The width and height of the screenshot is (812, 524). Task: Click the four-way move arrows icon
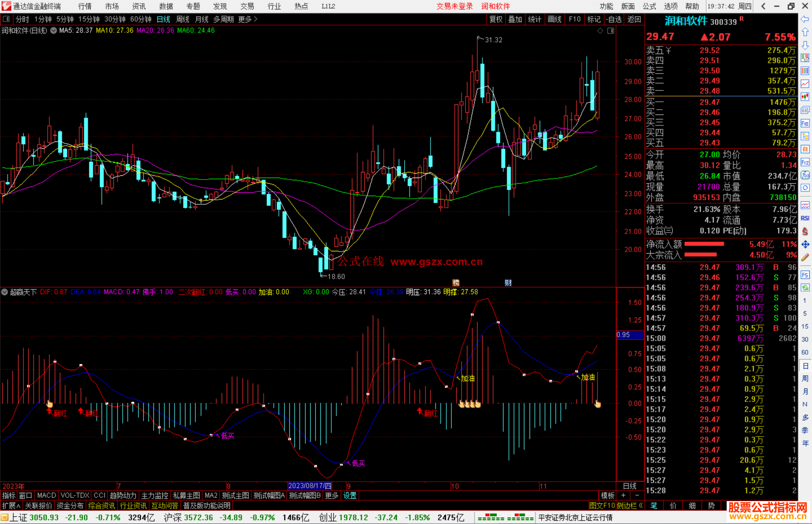click(x=805, y=245)
